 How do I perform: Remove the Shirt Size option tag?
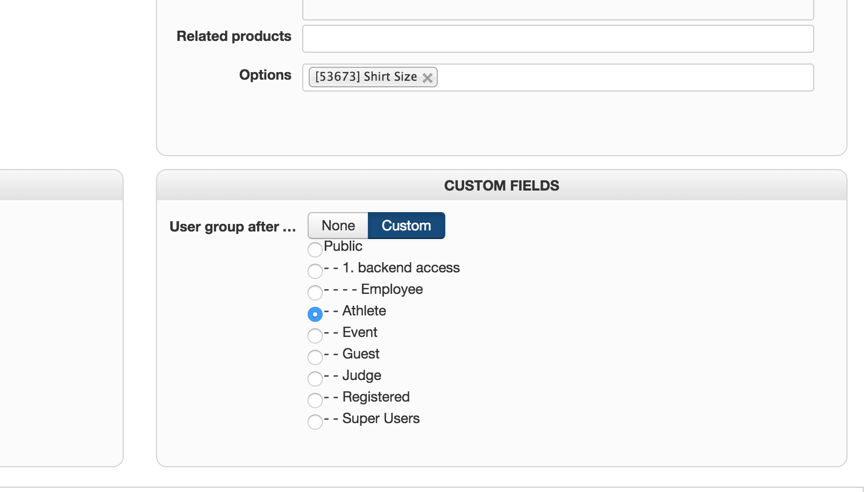[x=428, y=78]
